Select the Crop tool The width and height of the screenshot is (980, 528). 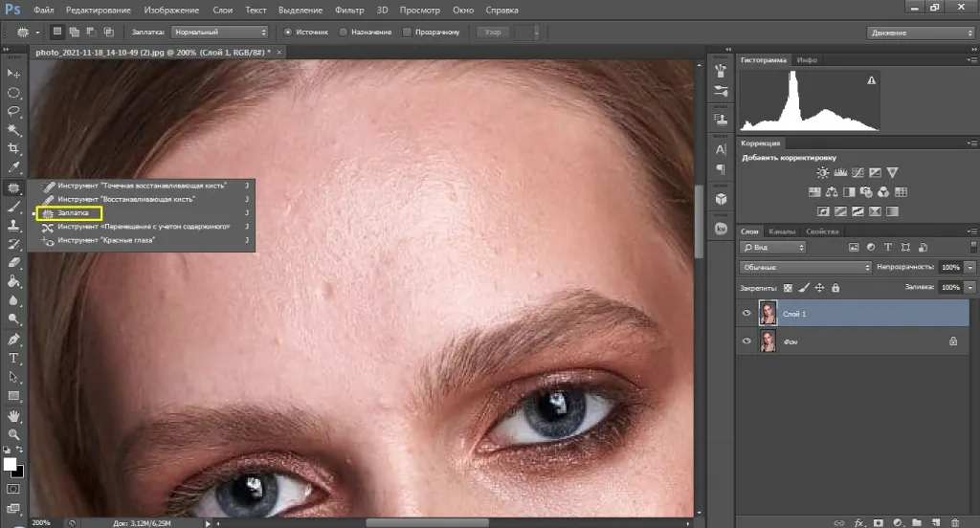click(x=13, y=148)
